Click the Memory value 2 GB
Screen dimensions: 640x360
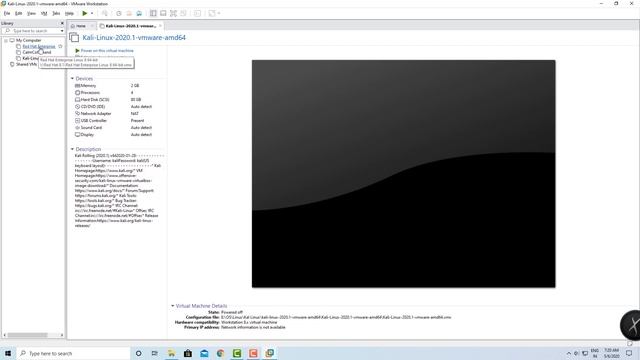point(135,86)
